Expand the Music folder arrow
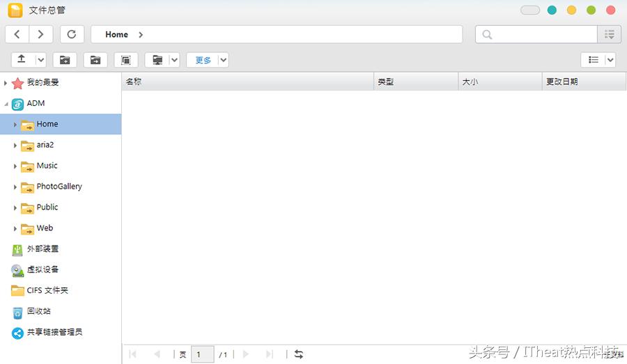The height and width of the screenshot is (364, 627). [x=15, y=166]
